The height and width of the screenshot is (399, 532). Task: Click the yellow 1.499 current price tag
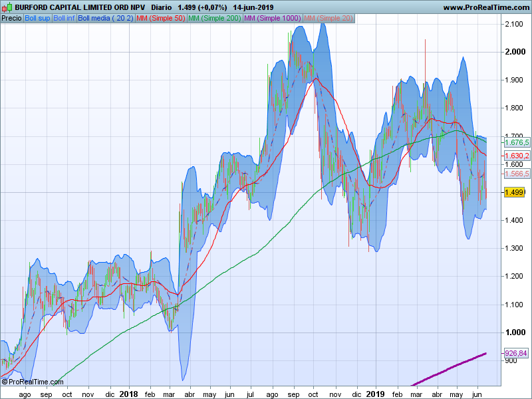point(514,192)
